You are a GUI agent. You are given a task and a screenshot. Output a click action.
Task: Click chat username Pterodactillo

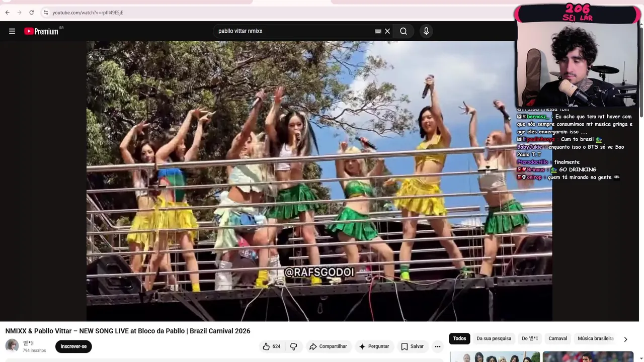[532, 162]
